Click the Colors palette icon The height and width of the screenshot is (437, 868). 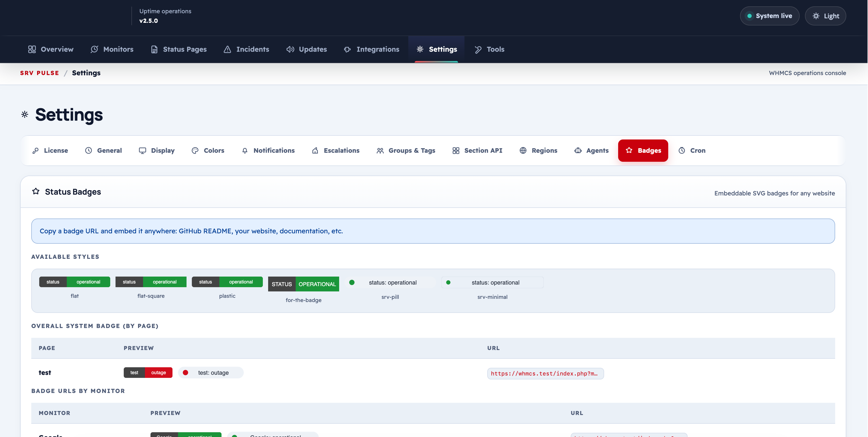195,150
